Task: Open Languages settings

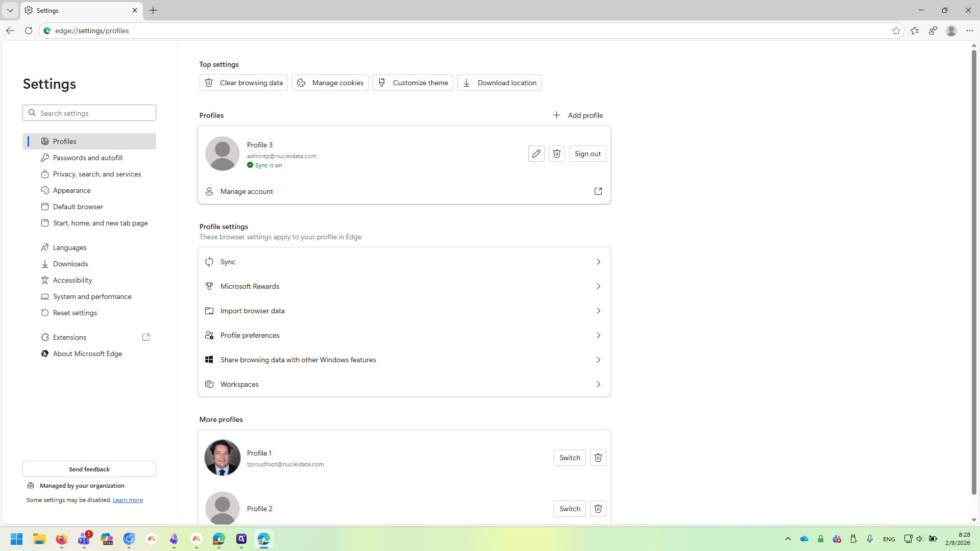Action: (89, 247)
